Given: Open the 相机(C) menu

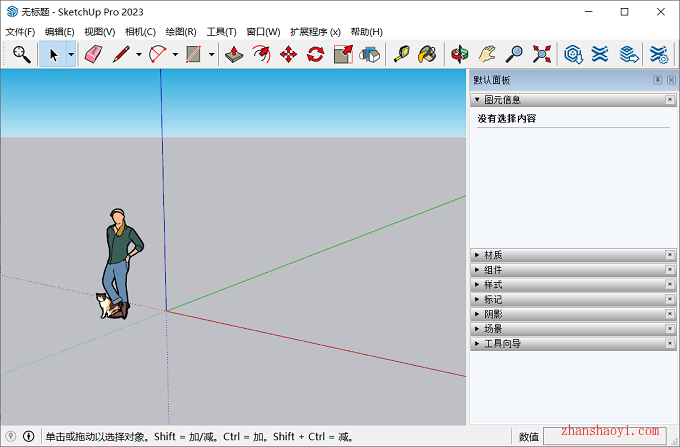Looking at the screenshot, I should pyautogui.click(x=140, y=32).
